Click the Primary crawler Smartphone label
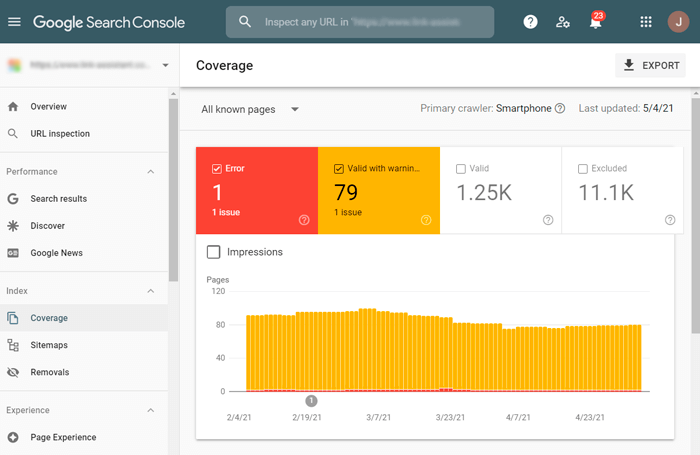 tap(486, 109)
